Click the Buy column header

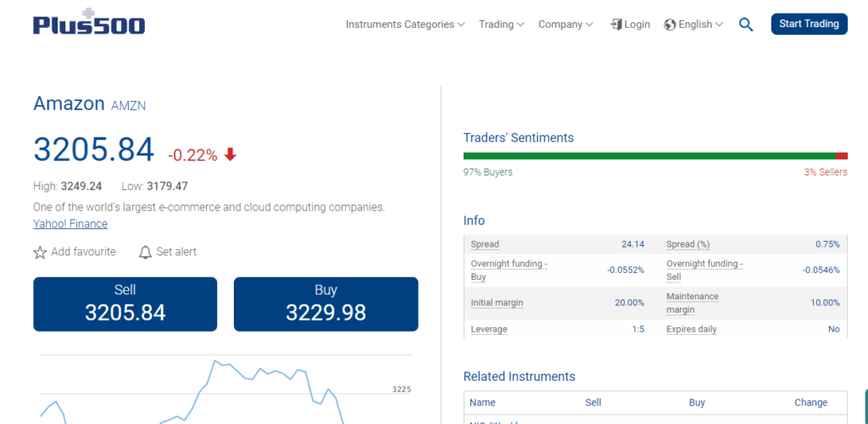click(697, 403)
